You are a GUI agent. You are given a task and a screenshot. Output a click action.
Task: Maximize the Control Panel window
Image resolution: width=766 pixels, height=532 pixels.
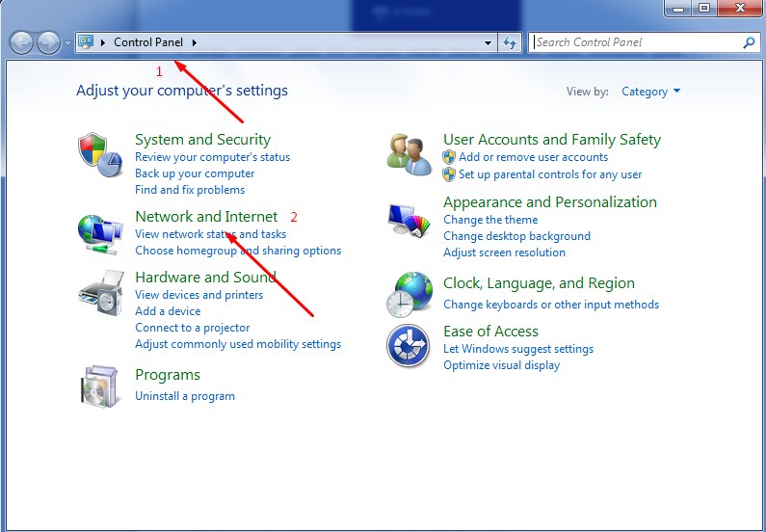click(704, 9)
